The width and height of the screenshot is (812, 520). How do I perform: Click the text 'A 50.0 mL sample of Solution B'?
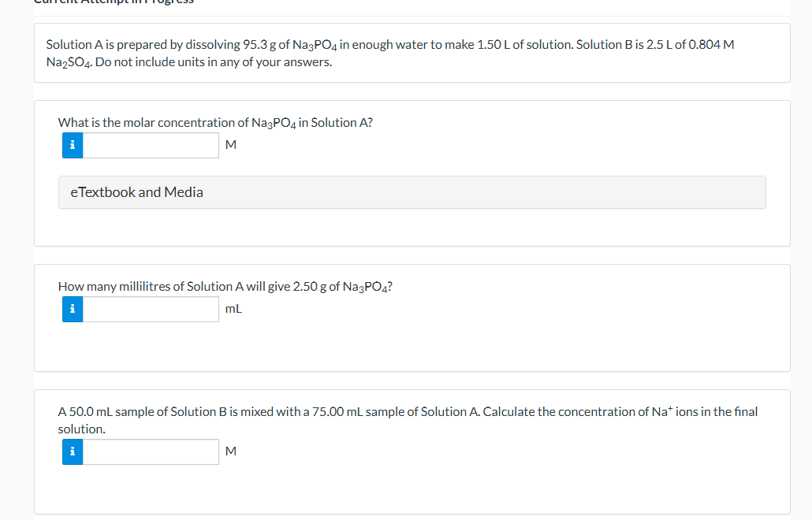tap(148, 411)
